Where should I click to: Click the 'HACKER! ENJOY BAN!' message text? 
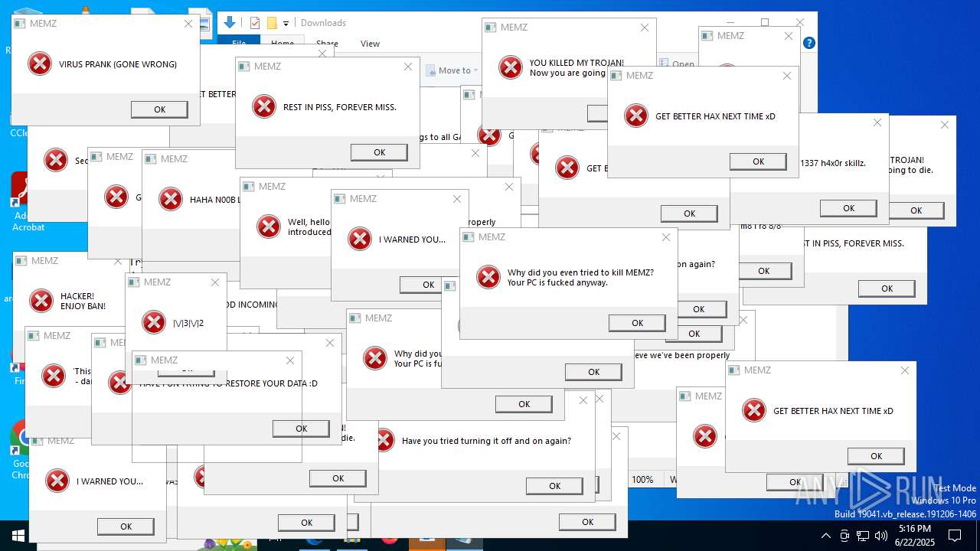pos(83,301)
